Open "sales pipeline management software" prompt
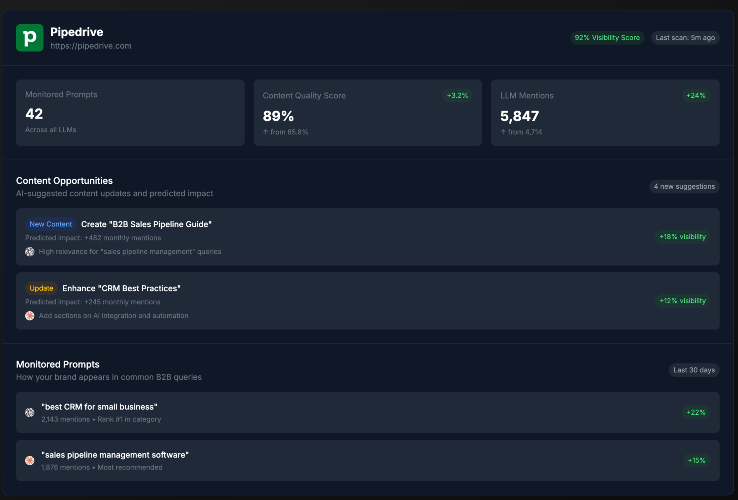 click(368, 460)
